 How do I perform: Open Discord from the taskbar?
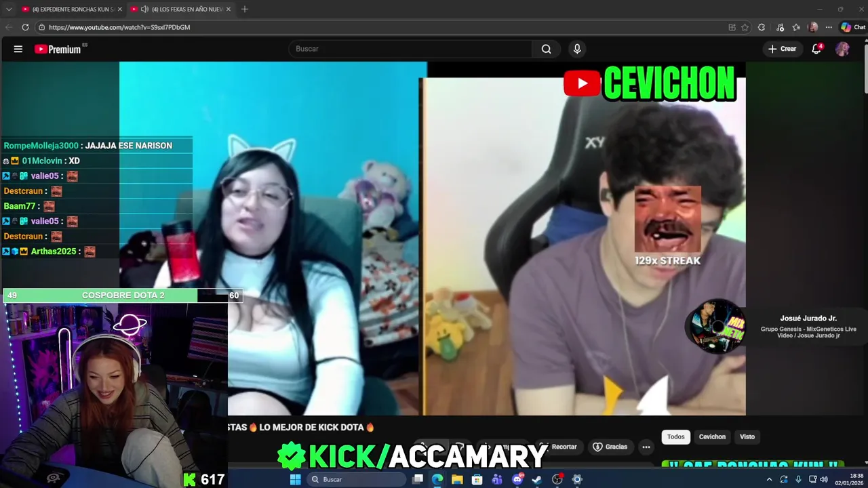pyautogui.click(x=517, y=479)
